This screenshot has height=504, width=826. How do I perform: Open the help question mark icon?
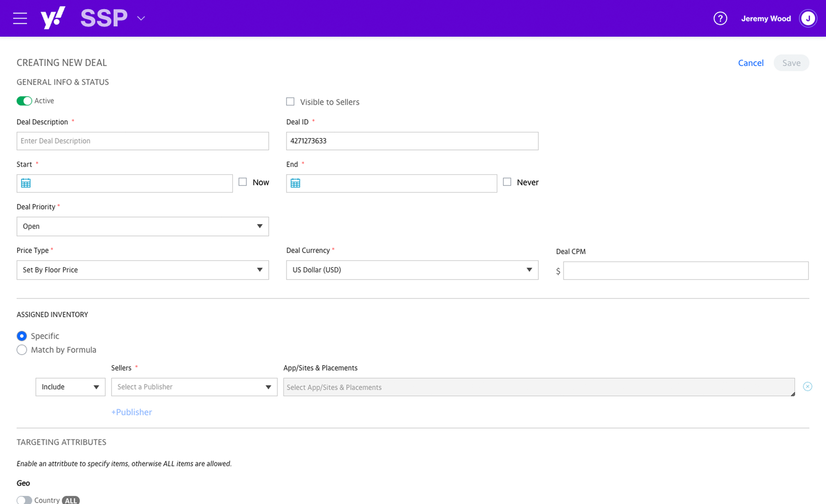[x=720, y=18]
